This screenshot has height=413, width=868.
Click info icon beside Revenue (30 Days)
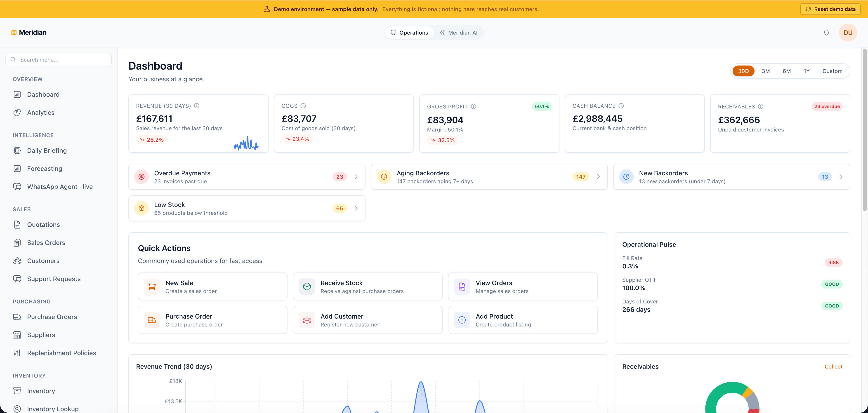(x=197, y=106)
